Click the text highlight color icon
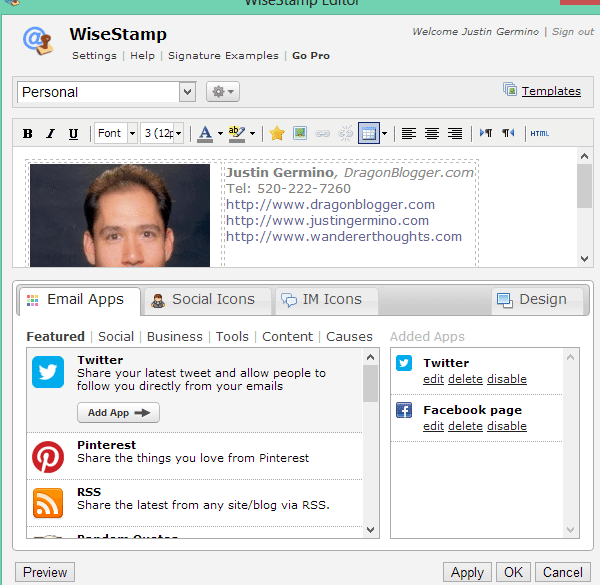Viewport: 600px width, 585px height. click(237, 134)
